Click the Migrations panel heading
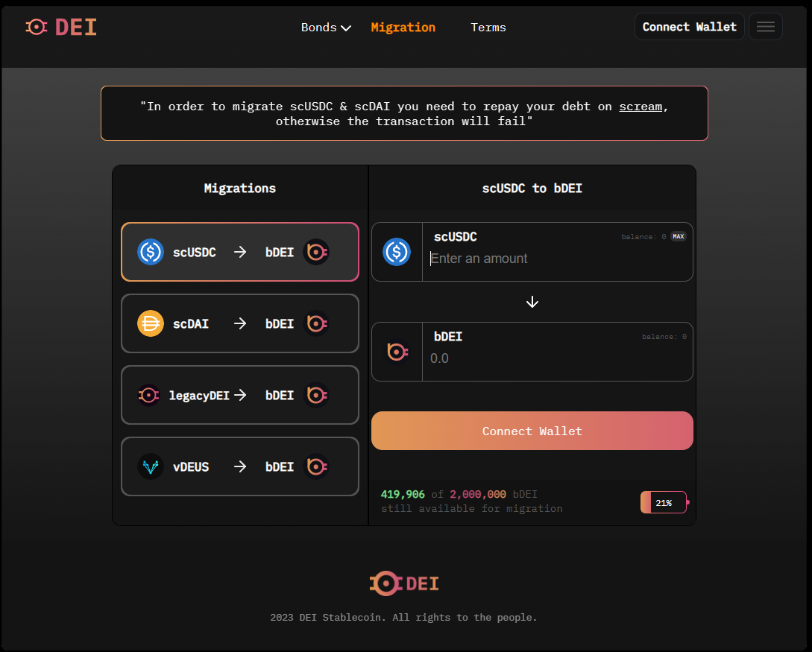This screenshot has height=652, width=812. (x=240, y=188)
